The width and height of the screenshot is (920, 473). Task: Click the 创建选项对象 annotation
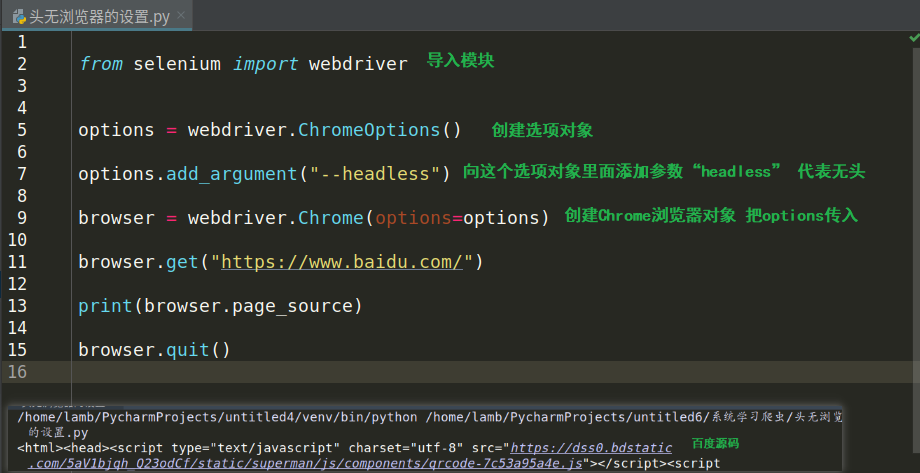(x=542, y=130)
